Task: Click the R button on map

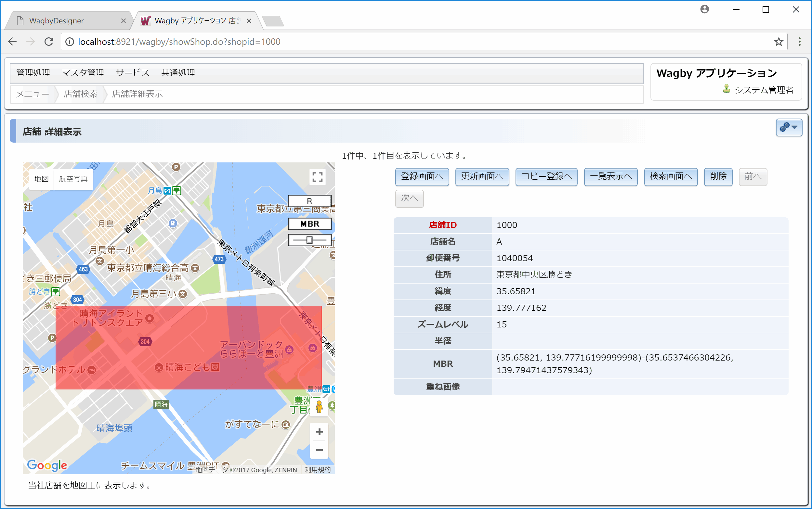Action: pos(309,201)
